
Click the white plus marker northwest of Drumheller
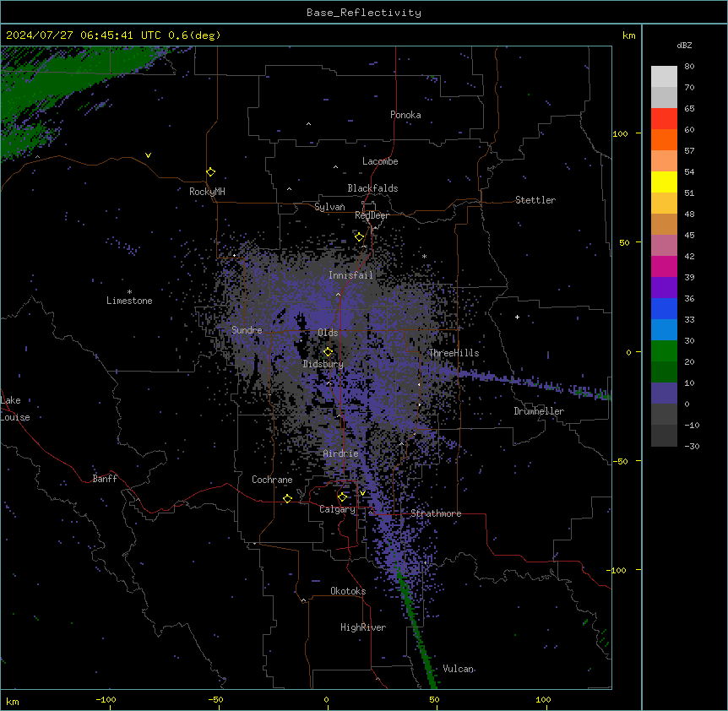pyautogui.click(x=517, y=317)
